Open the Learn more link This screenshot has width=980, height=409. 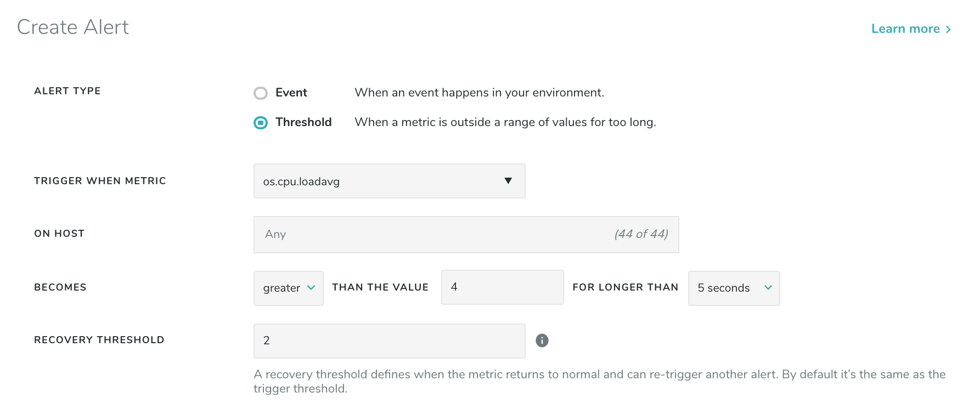[905, 29]
